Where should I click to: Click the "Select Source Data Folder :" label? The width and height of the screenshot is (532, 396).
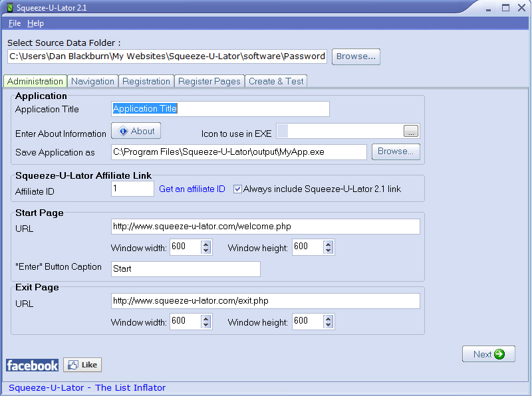coord(64,43)
